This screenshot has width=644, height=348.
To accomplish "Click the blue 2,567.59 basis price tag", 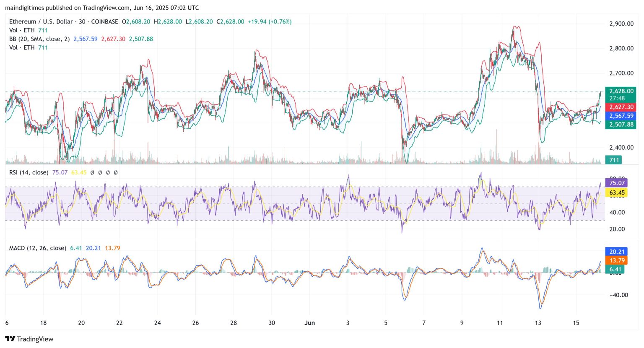I will 621,116.
